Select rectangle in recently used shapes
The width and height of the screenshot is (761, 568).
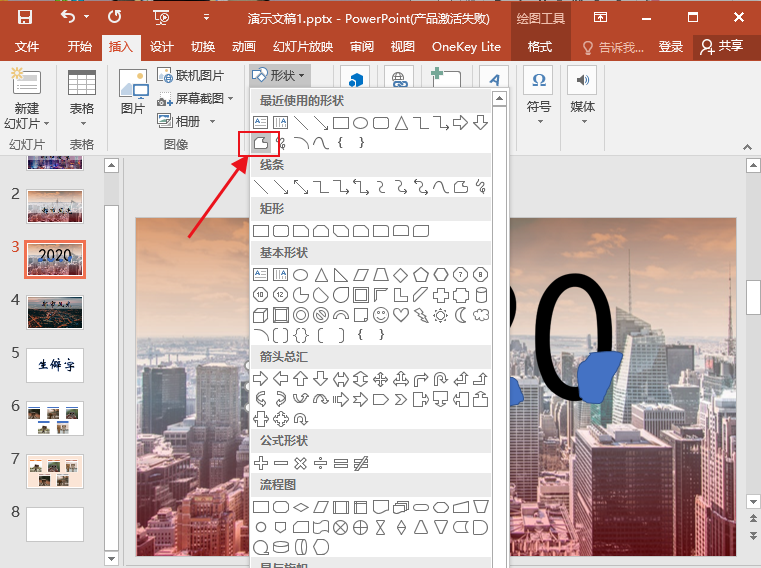[341, 123]
